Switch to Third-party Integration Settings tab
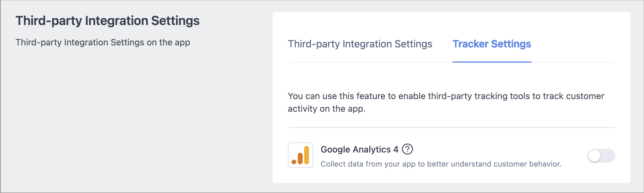Screen dimensions: 644x193 pos(360,44)
